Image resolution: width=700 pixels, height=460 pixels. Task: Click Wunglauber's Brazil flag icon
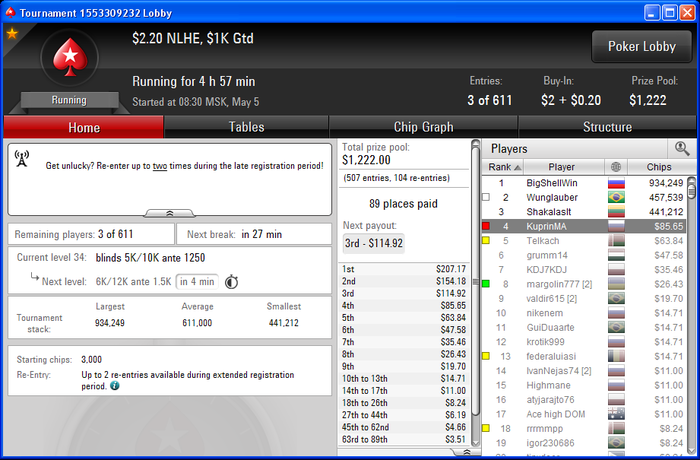(616, 197)
